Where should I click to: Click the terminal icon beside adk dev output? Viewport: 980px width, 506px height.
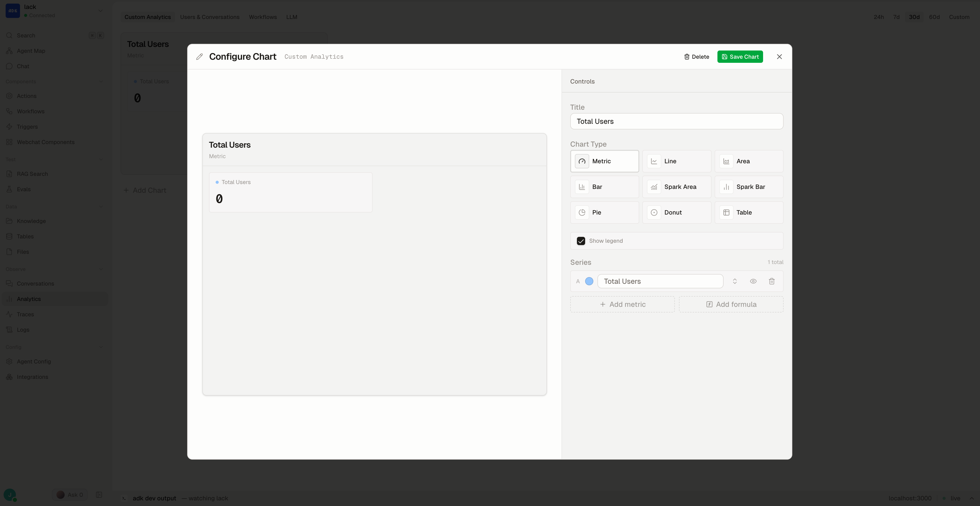[124, 498]
